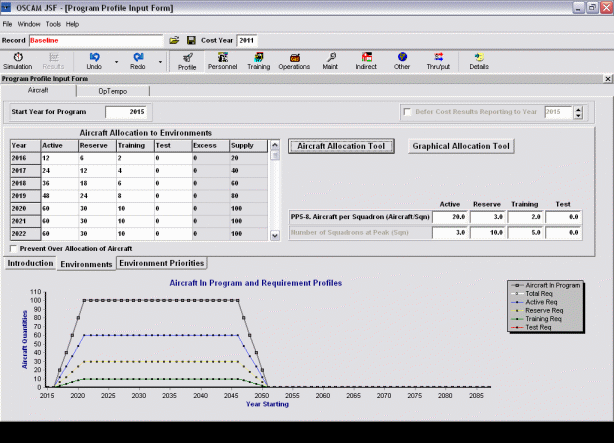614x443 pixels.
Task: Open the Simulation tool
Action: (18, 61)
